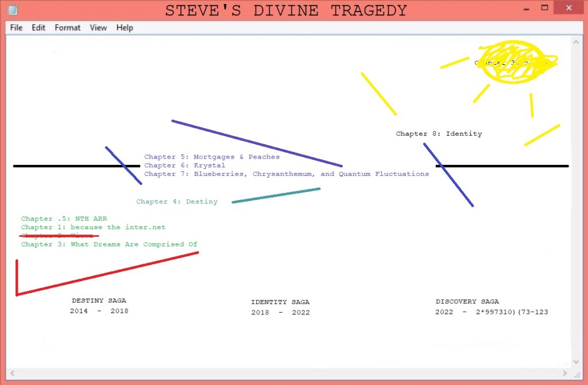The image size is (588, 385).
Task: Click the 'IDENTITY SAGA' heading text
Action: click(280, 302)
